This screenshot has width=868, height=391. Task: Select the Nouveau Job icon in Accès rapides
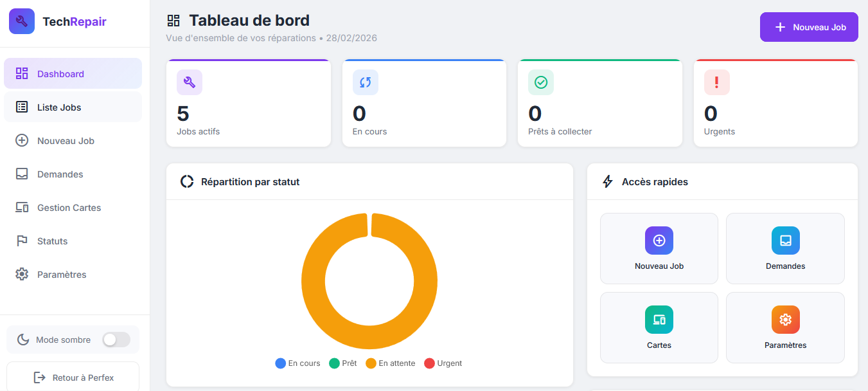(x=659, y=240)
